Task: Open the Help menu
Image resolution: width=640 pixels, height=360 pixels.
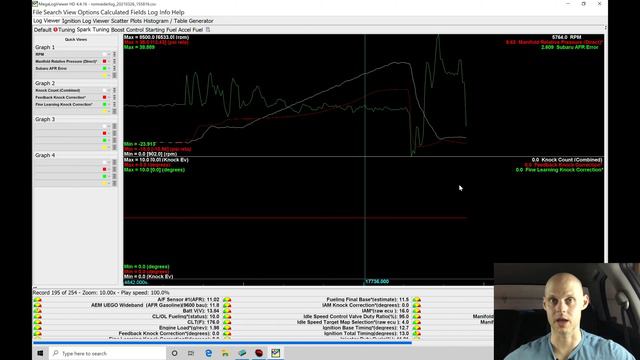Action: (178, 12)
